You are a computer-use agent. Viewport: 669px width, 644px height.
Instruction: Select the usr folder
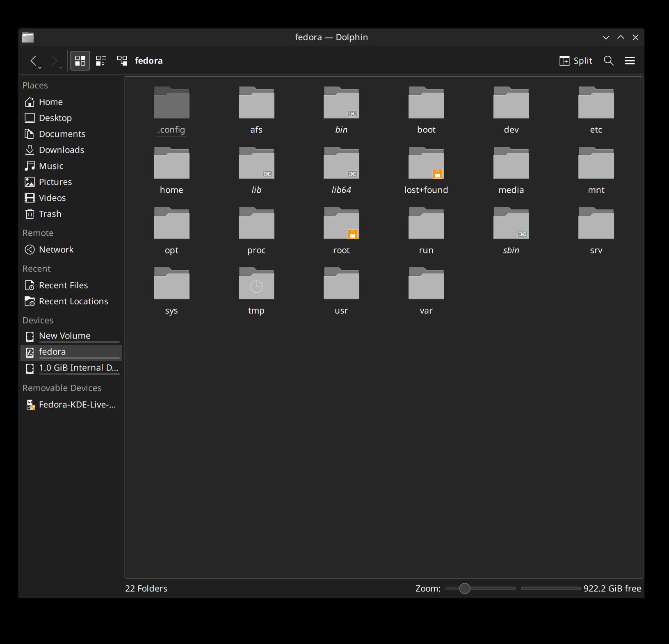[341, 291]
